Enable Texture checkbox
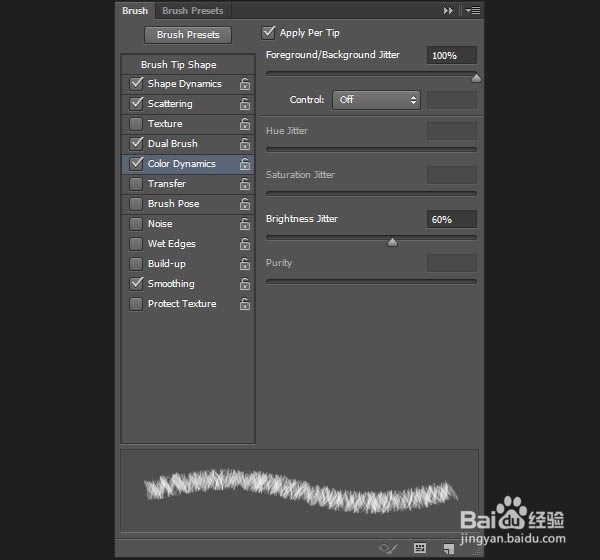 (136, 124)
